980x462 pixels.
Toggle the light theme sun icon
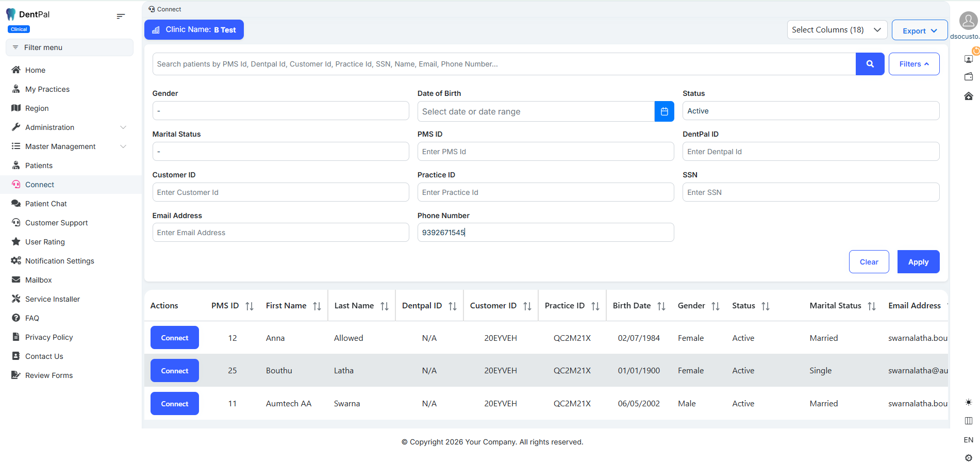click(968, 402)
